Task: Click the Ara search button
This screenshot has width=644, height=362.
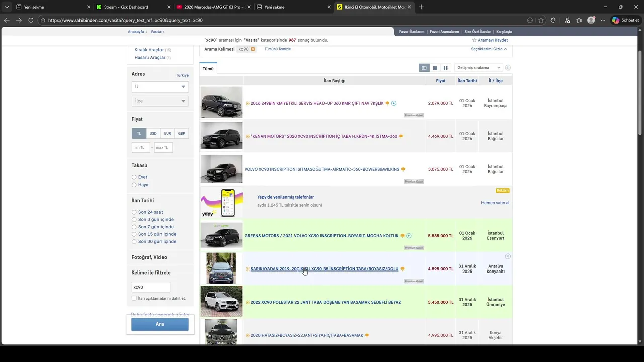Action: pos(160,324)
